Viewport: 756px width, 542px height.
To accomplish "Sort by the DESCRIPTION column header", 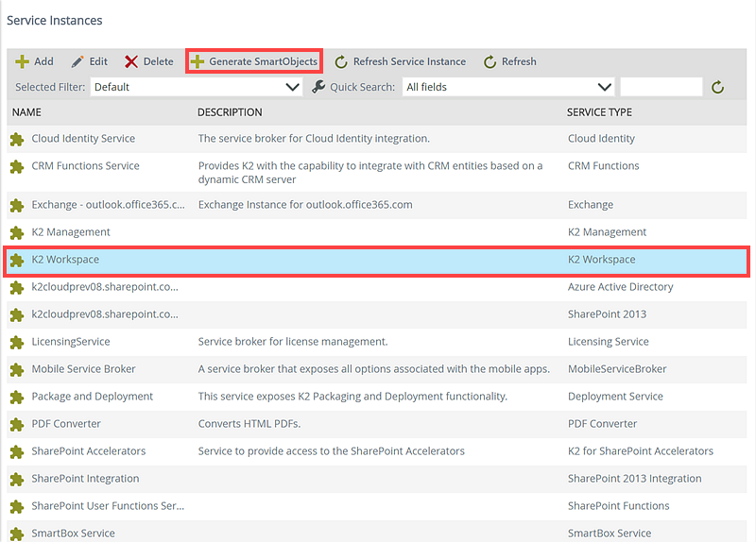I will tap(230, 112).
